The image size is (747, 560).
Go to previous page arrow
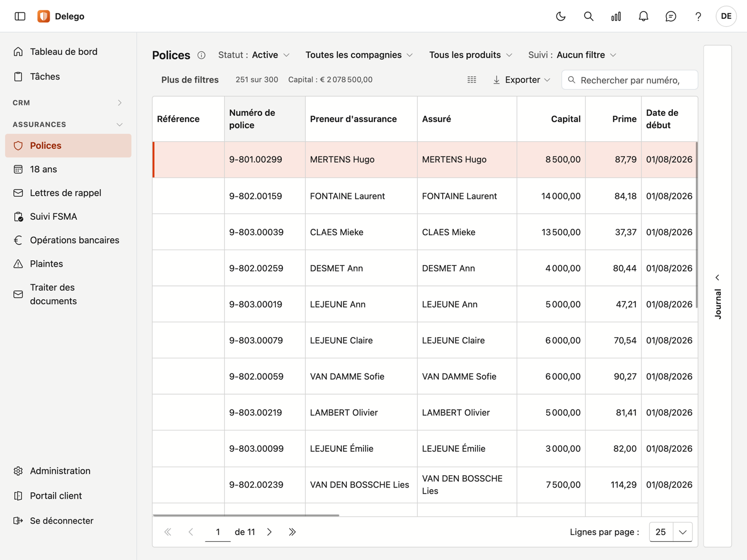pyautogui.click(x=191, y=532)
